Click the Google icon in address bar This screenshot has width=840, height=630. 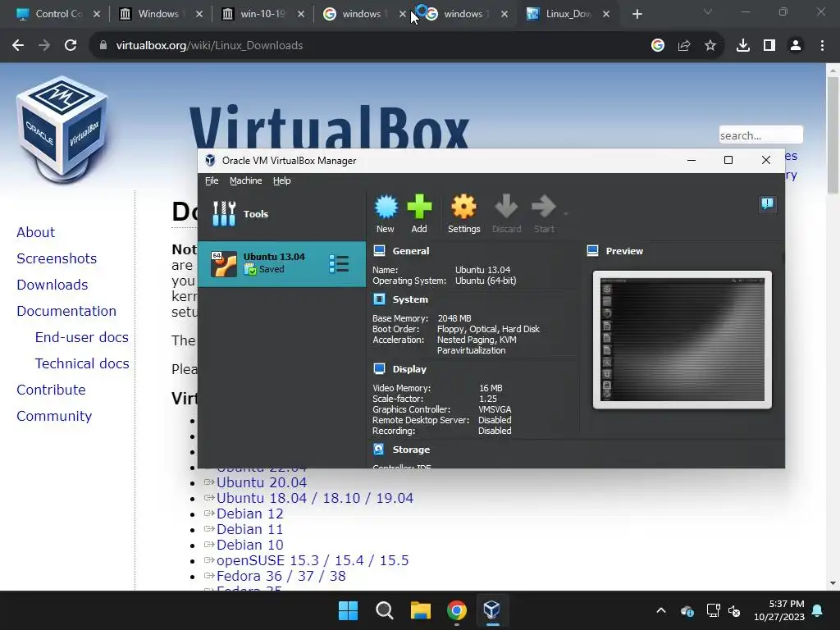coord(657,46)
